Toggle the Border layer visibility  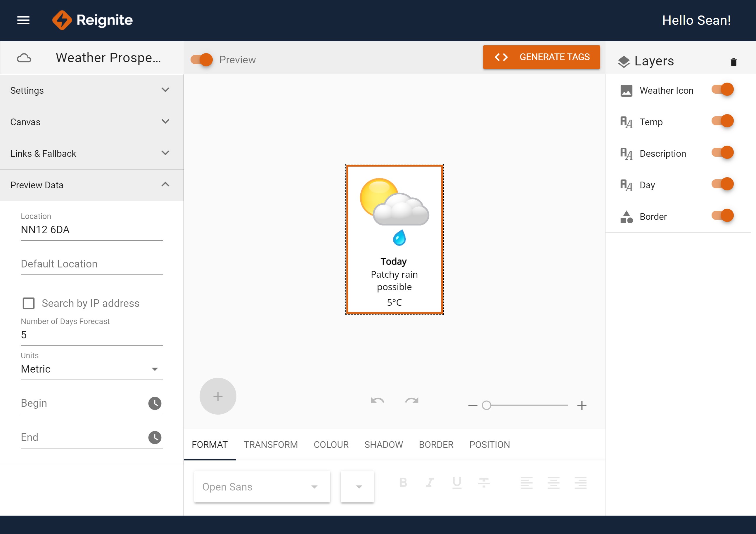click(722, 216)
